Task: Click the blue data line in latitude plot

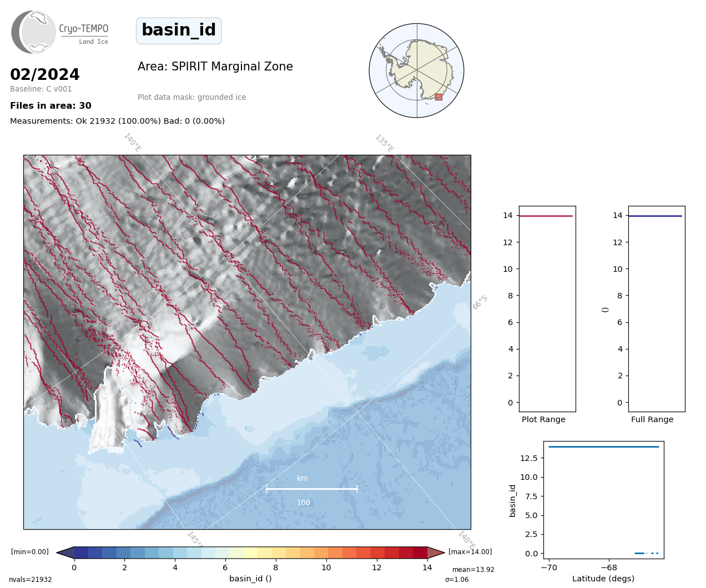Action: (x=604, y=447)
